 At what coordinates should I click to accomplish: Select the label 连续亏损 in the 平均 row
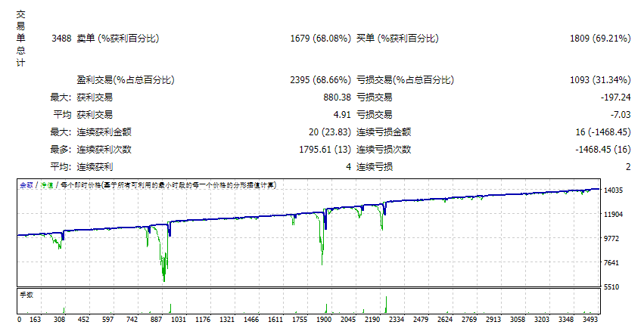375,167
